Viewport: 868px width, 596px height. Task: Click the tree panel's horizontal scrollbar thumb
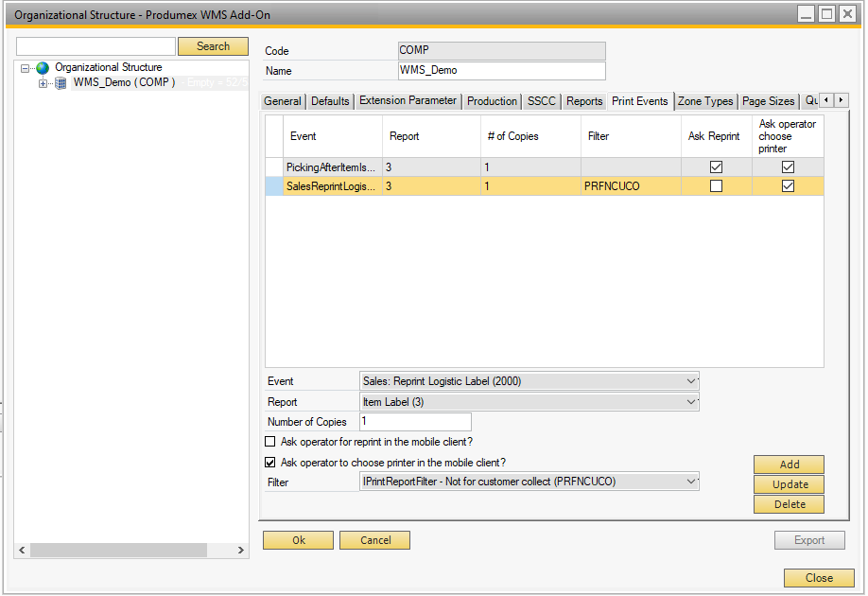coord(118,551)
